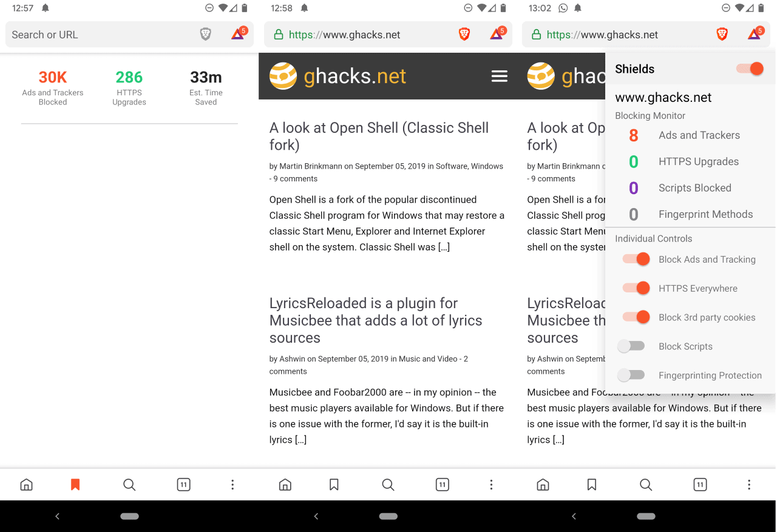Viewport: 777px width, 532px height.
Task: Open tab switcher showing 11 in left screenshot
Action: (x=183, y=485)
